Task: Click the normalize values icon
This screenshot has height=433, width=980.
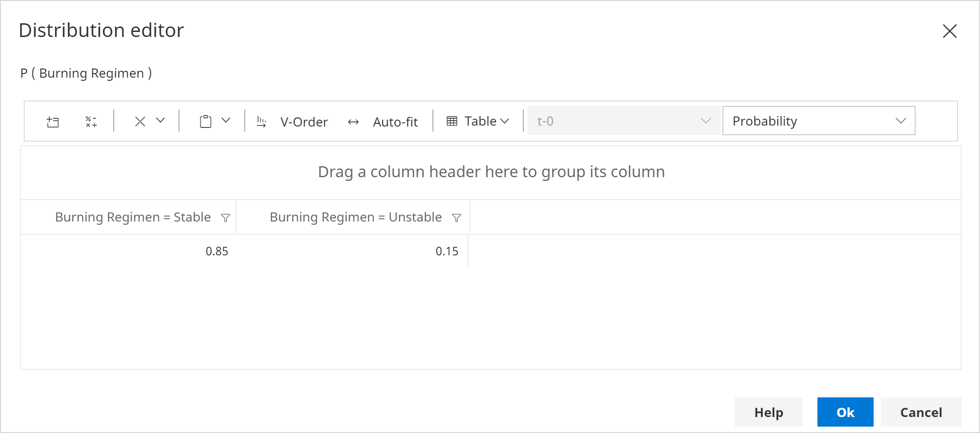Action: point(91,121)
